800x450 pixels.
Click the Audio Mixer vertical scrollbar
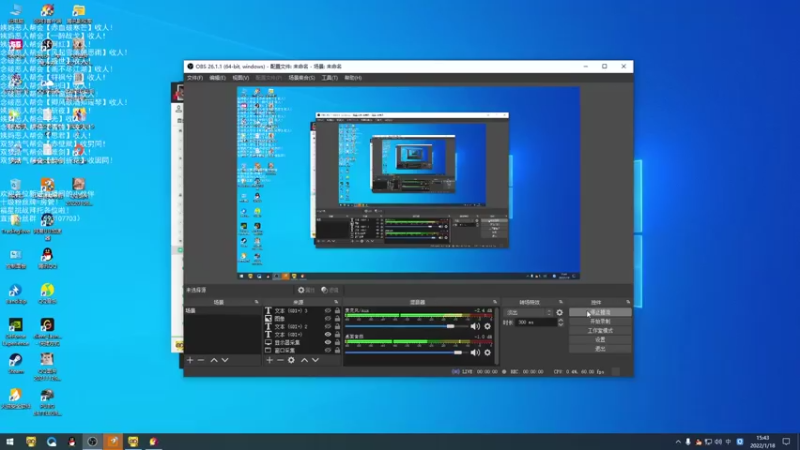[496, 336]
